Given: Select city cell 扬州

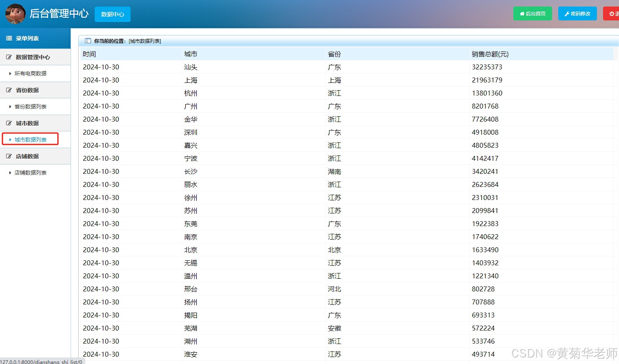Looking at the screenshot, I should (191, 302).
